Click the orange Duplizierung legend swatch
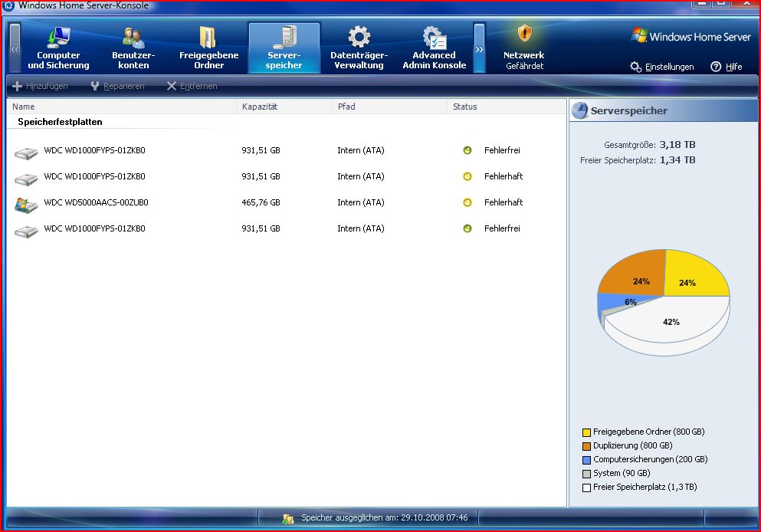The height and width of the screenshot is (532, 761). (x=586, y=446)
